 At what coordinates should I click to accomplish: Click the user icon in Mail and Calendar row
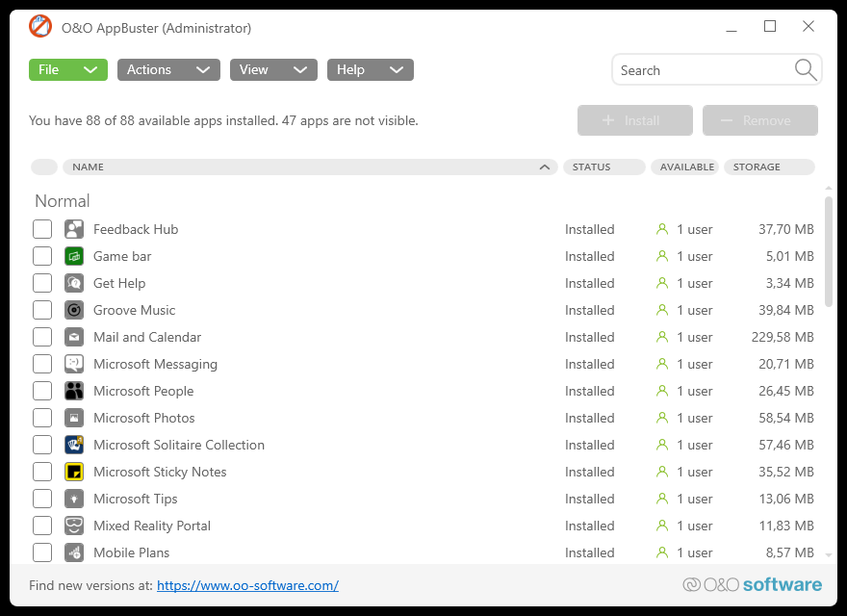(662, 337)
